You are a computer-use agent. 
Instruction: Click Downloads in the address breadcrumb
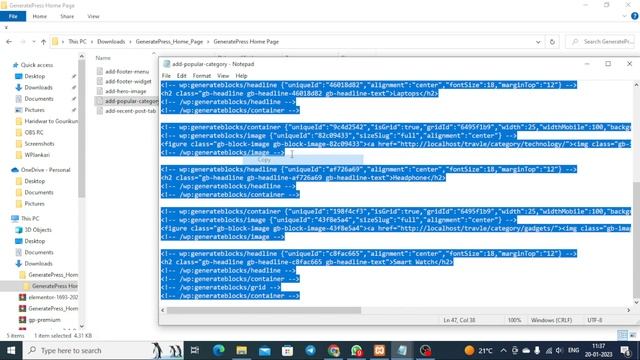point(111,42)
